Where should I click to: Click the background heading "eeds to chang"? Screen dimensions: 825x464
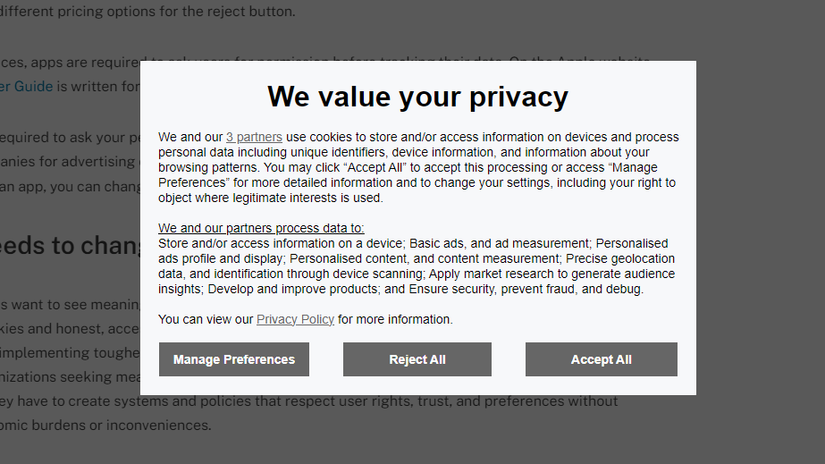pyautogui.click(x=70, y=246)
